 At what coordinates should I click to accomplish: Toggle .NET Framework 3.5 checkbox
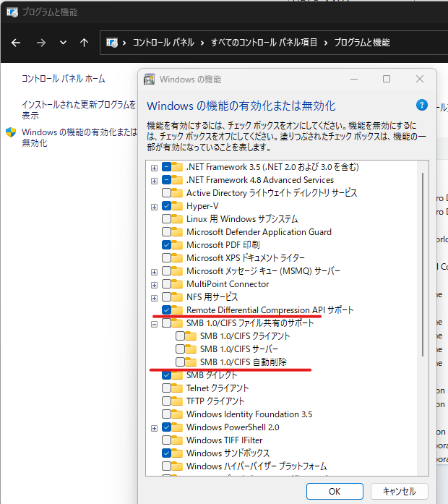166,167
